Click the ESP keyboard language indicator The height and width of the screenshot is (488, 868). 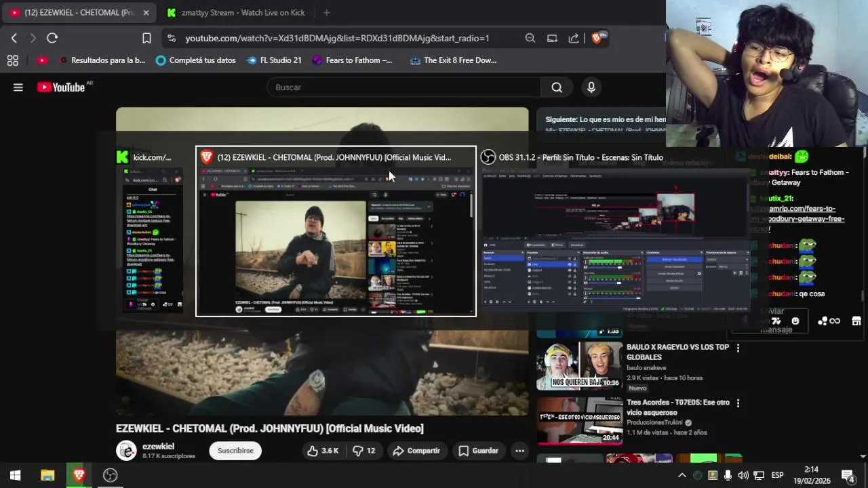coord(777,475)
